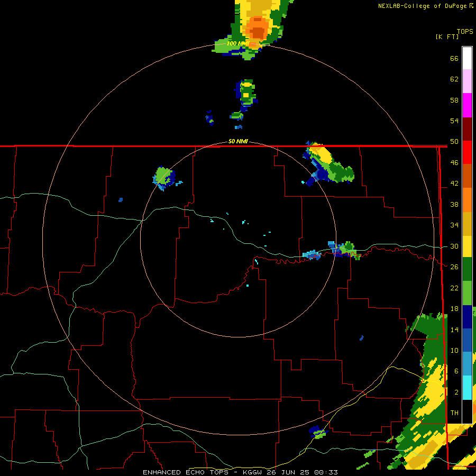Click the TOPS legend title

point(465,32)
